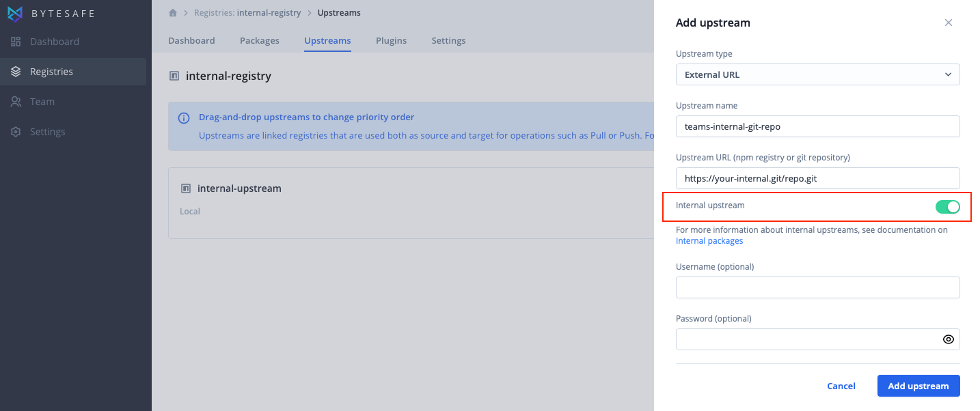
Task: Click the Upstreams breadcrumb text
Action: 339,13
